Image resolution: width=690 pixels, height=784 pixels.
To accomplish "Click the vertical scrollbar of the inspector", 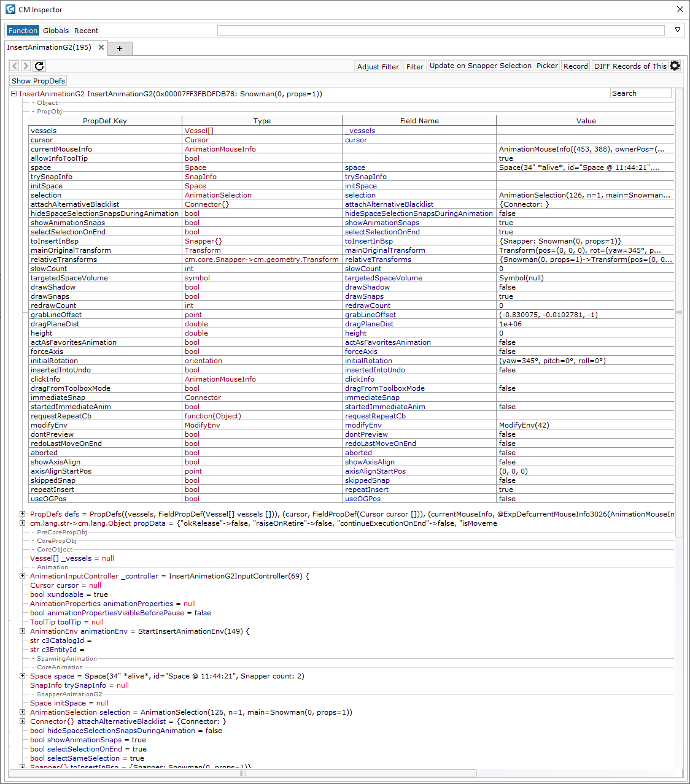I will 679,313.
